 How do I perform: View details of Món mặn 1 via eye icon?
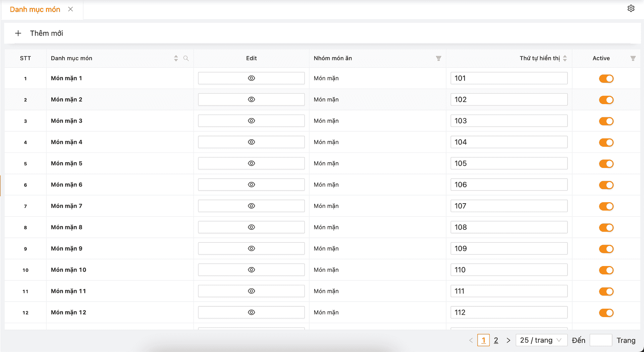coord(251,78)
